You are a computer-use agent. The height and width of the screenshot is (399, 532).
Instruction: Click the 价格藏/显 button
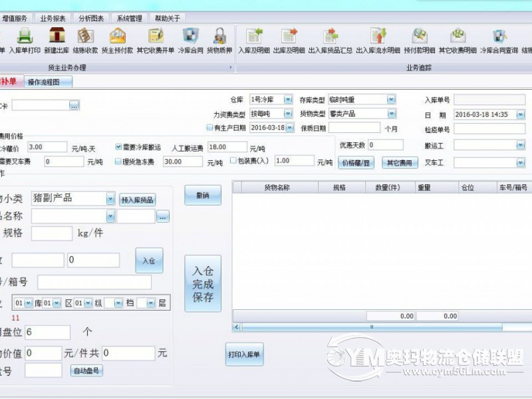356,163
